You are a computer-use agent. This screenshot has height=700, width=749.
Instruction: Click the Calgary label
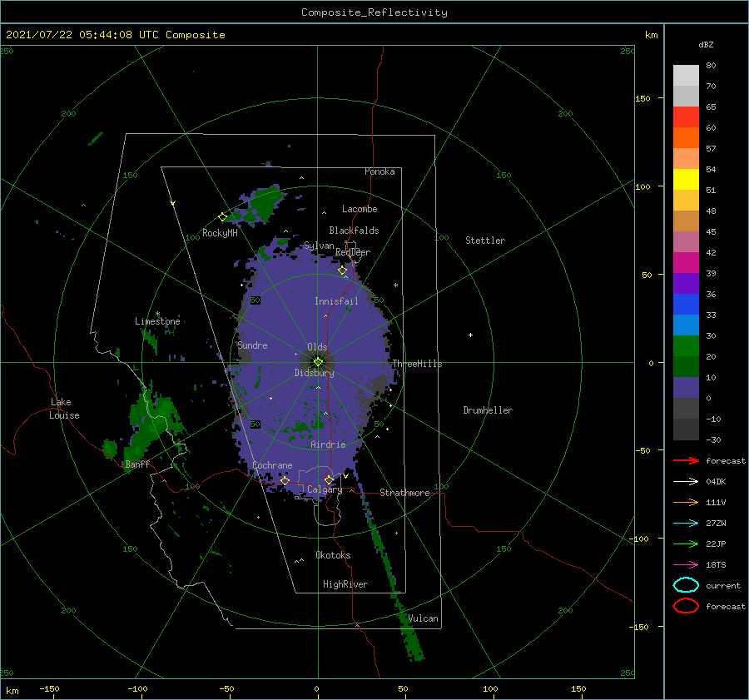pyautogui.click(x=325, y=489)
